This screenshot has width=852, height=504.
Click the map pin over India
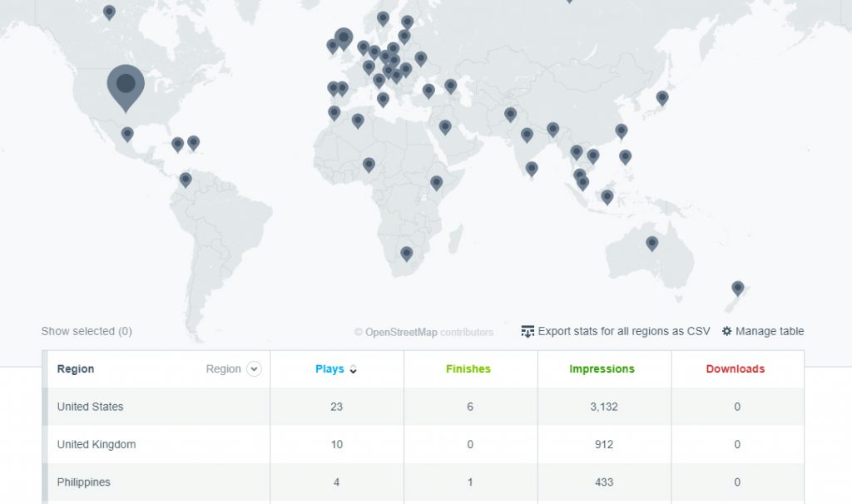526,134
